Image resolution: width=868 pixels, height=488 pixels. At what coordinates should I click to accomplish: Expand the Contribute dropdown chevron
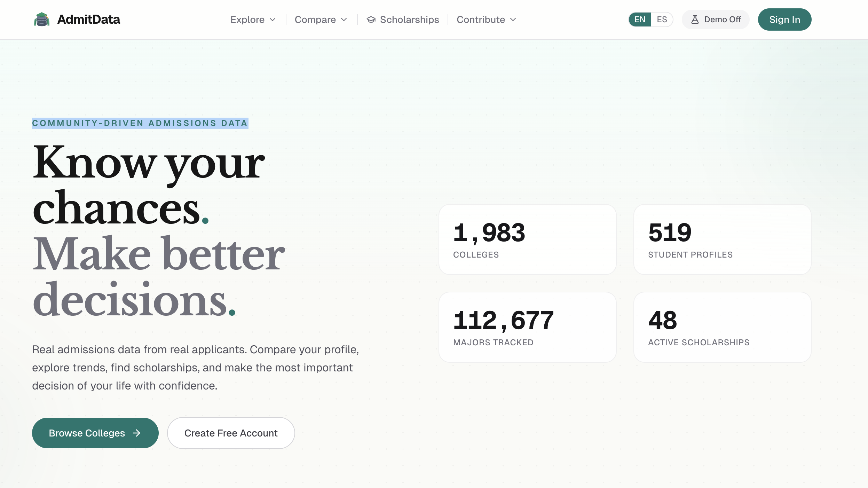point(513,19)
